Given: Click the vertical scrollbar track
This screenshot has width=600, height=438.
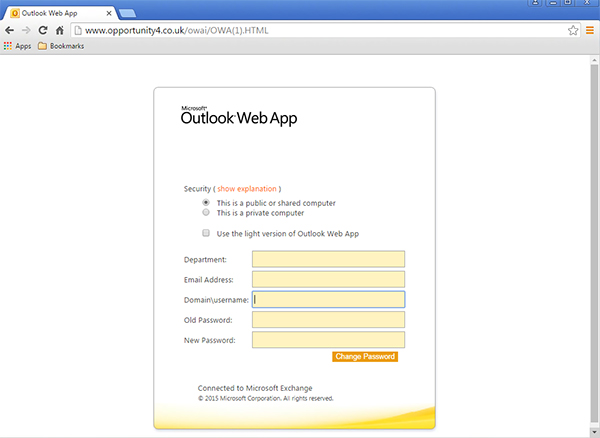Looking at the screenshot, I should (x=594, y=245).
